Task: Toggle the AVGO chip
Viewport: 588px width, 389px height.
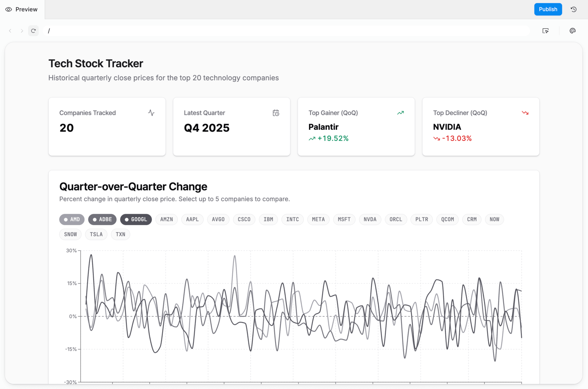Action: pos(218,220)
